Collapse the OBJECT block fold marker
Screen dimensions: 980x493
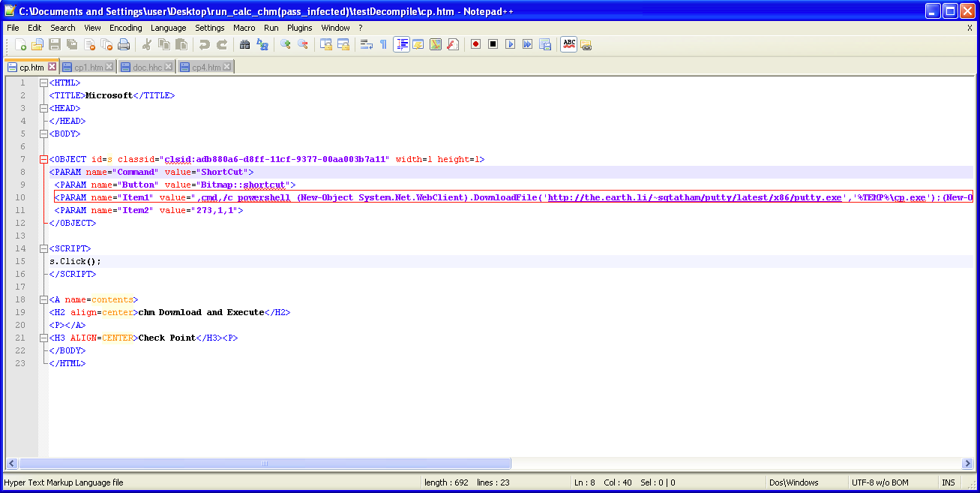tap(43, 159)
